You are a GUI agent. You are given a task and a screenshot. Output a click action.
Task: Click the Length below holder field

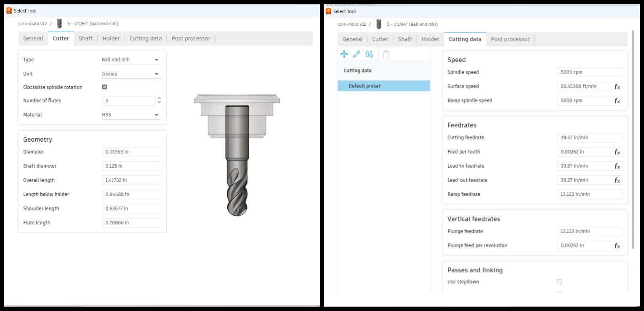coord(131,195)
